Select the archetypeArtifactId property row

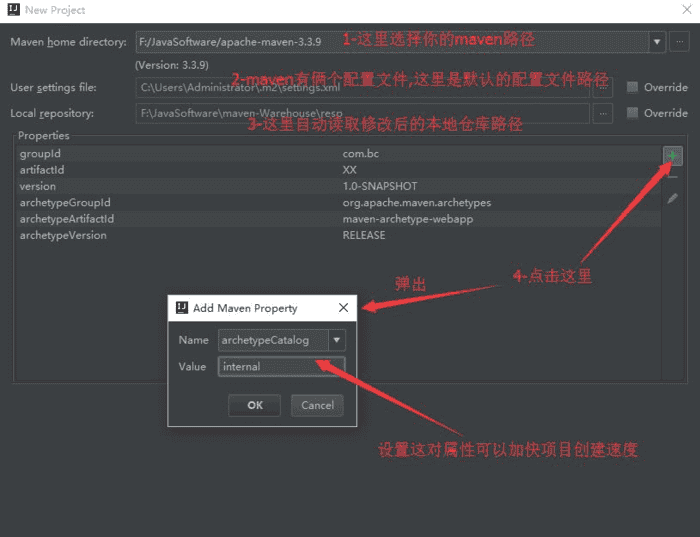pyautogui.click(x=338, y=219)
